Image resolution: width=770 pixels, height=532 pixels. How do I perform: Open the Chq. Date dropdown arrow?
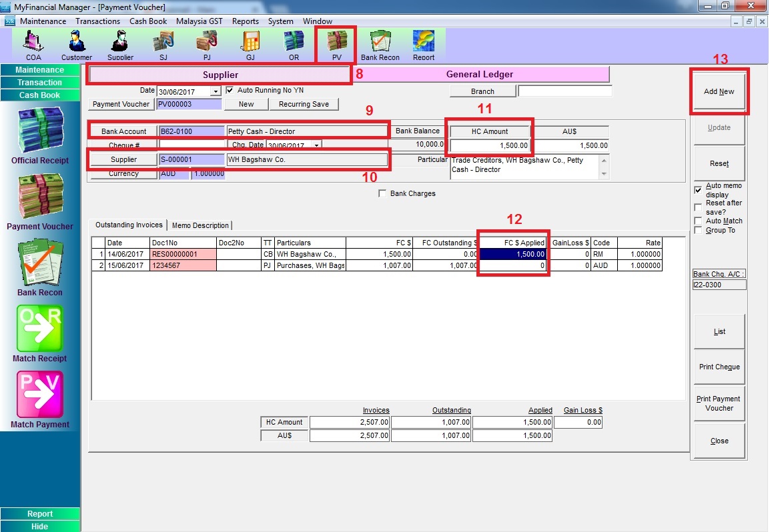pyautogui.click(x=316, y=145)
